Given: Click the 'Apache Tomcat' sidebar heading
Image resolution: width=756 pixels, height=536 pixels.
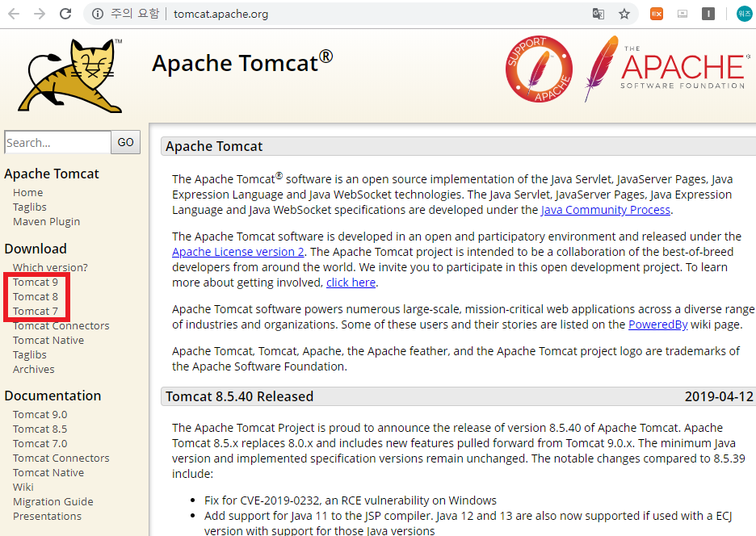Looking at the screenshot, I should point(52,174).
